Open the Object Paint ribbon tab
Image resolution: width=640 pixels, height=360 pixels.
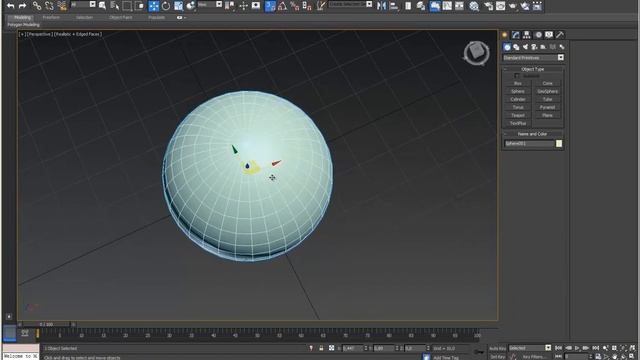pyautogui.click(x=120, y=18)
